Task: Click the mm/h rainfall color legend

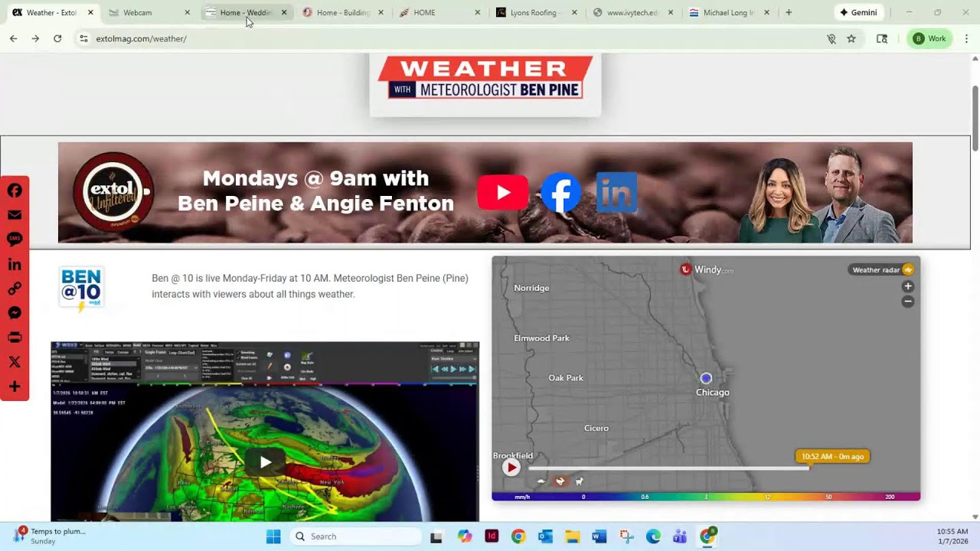Action: (x=706, y=497)
